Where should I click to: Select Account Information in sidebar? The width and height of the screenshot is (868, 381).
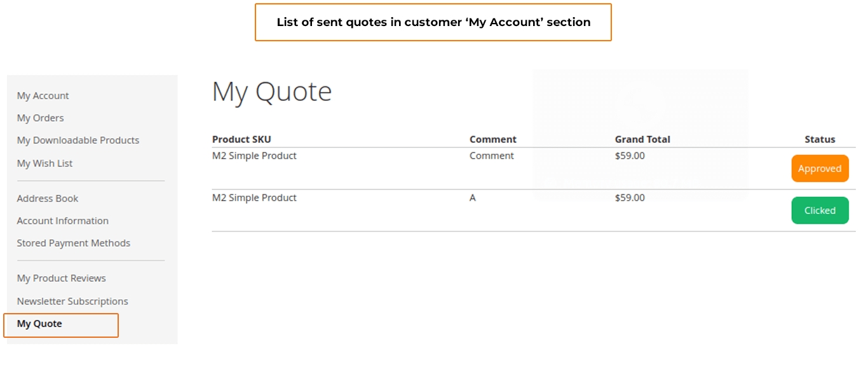point(62,221)
